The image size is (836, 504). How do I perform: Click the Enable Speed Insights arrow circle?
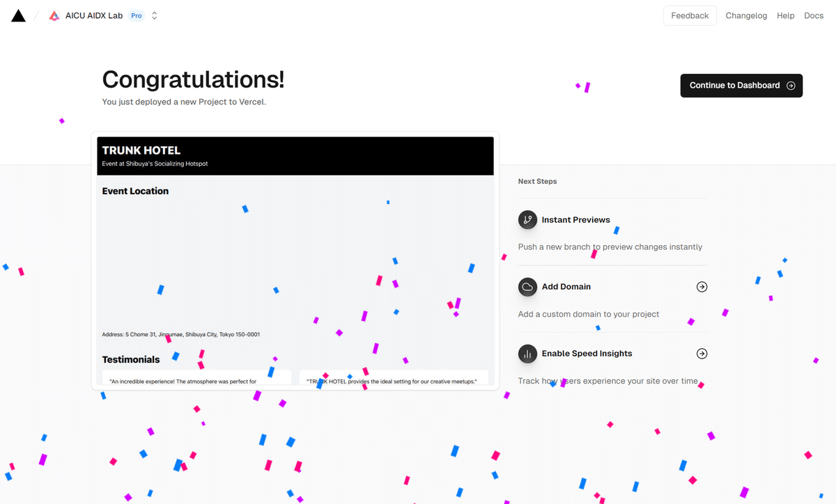702,353
